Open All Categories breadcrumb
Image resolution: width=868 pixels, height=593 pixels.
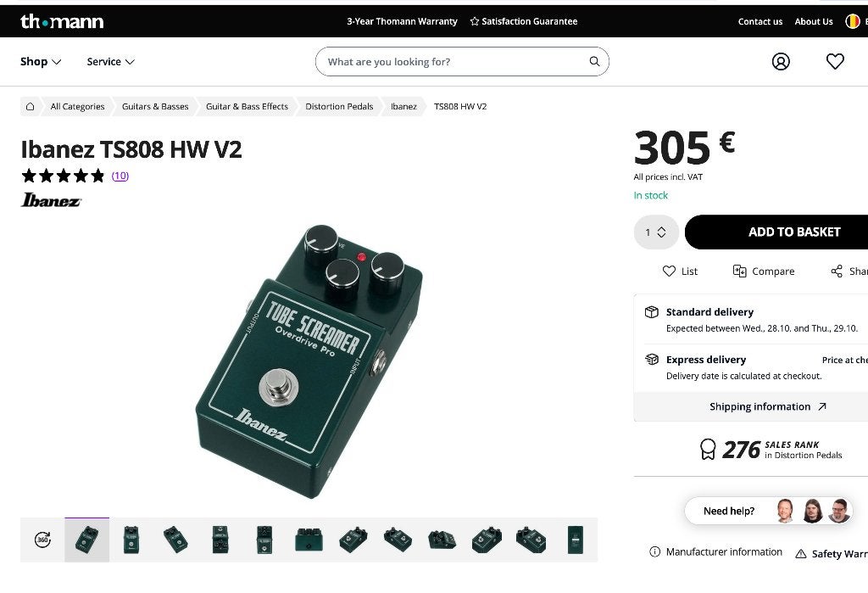pos(77,106)
